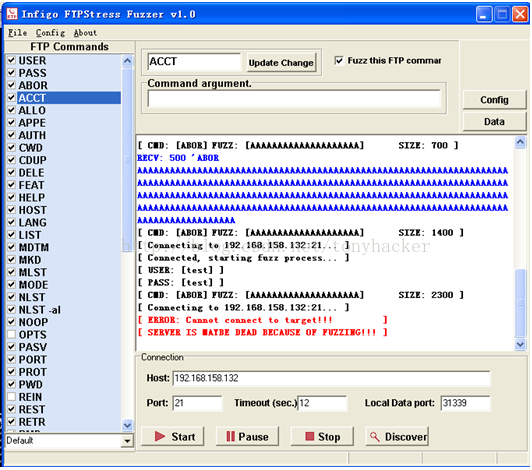Viewport: 532px width, 470px height.
Task: Toggle the LIST command checkbox
Action: pos(12,235)
